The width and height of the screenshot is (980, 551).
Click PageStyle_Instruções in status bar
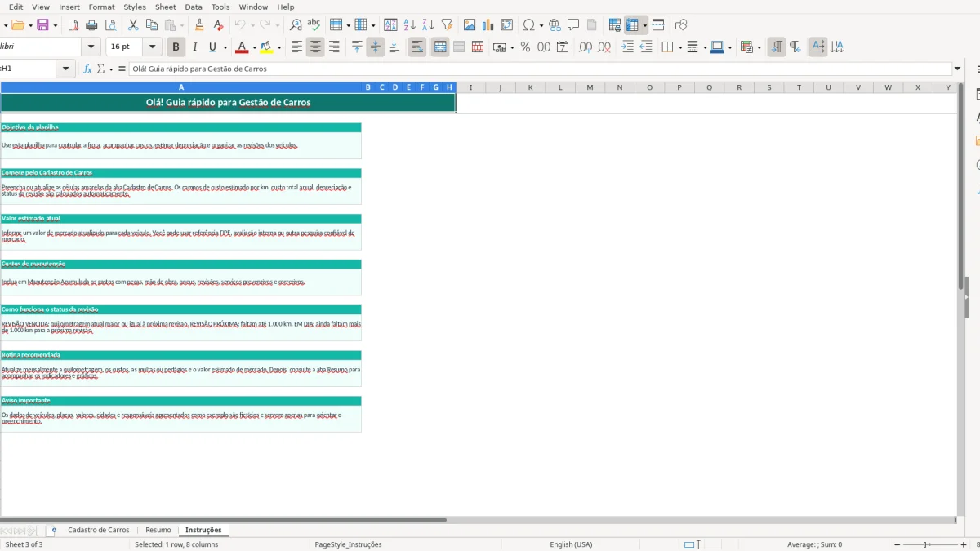[348, 544]
